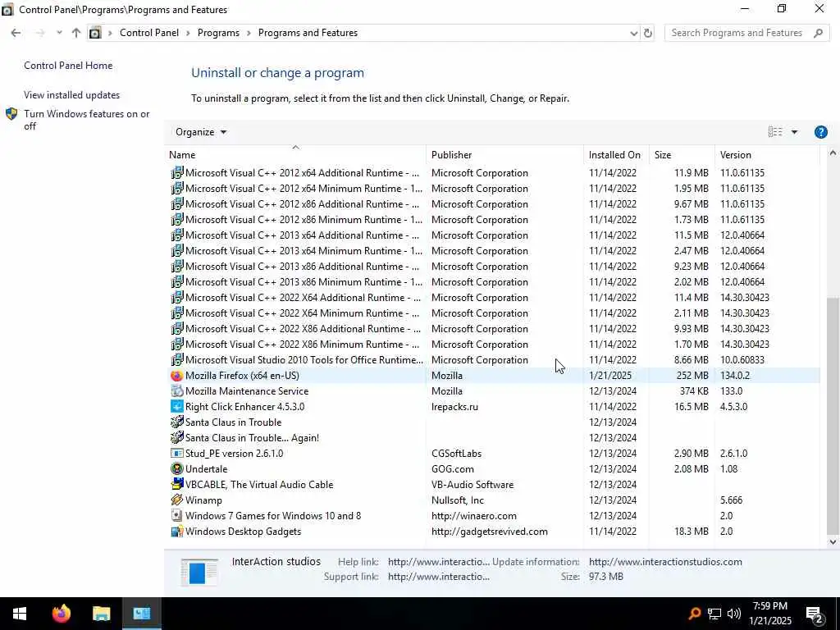Refresh the Programs and Features list

648,33
